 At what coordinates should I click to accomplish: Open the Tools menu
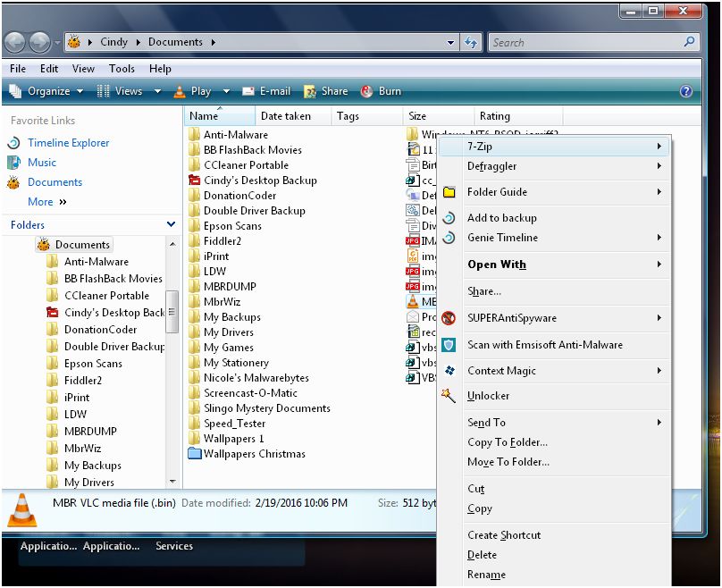[x=122, y=69]
